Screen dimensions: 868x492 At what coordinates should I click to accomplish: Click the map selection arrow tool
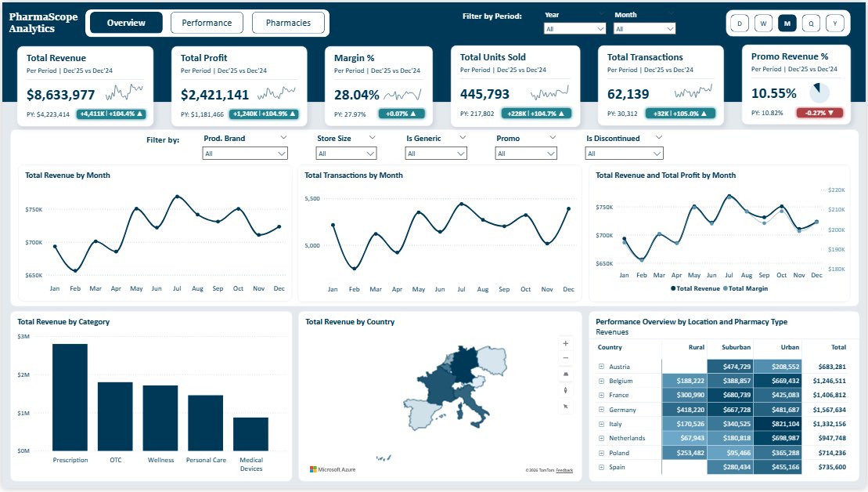(x=565, y=406)
